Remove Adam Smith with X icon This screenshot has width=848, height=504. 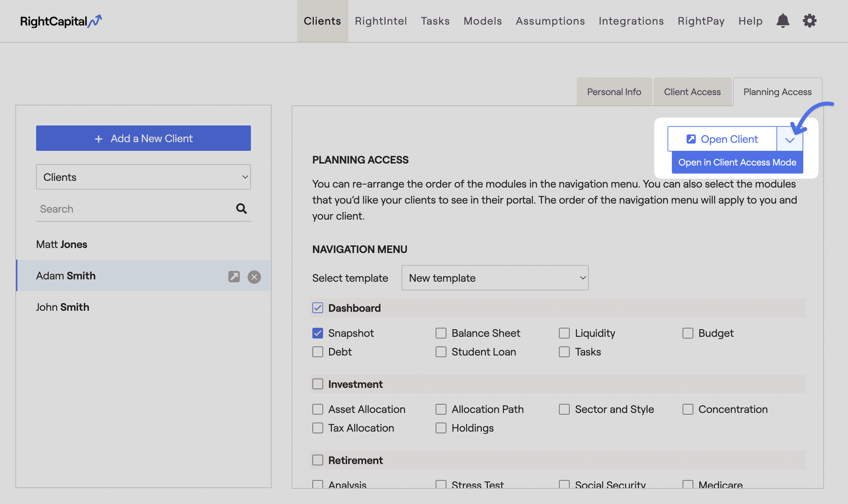click(x=254, y=277)
